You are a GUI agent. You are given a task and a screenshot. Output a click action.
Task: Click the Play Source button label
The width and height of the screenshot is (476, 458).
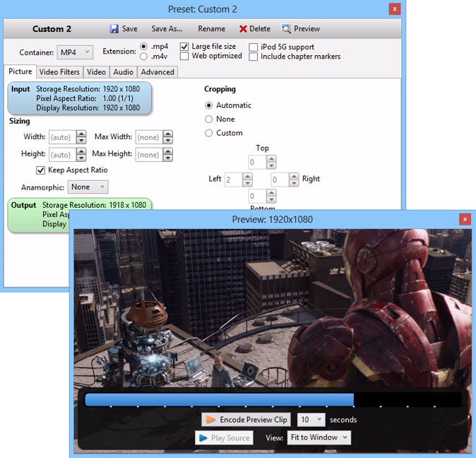click(x=230, y=438)
